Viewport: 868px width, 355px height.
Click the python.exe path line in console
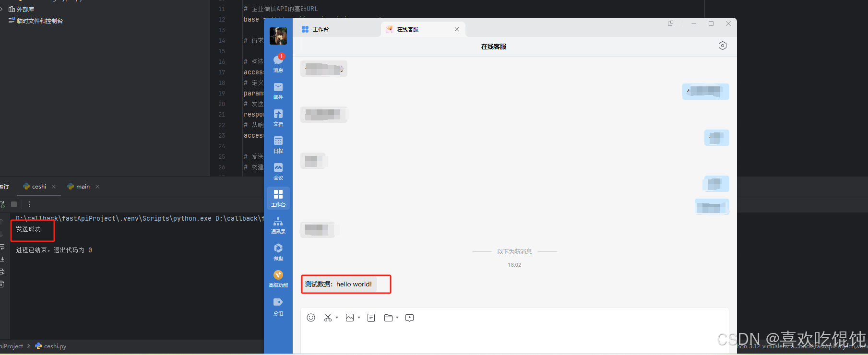click(140, 218)
